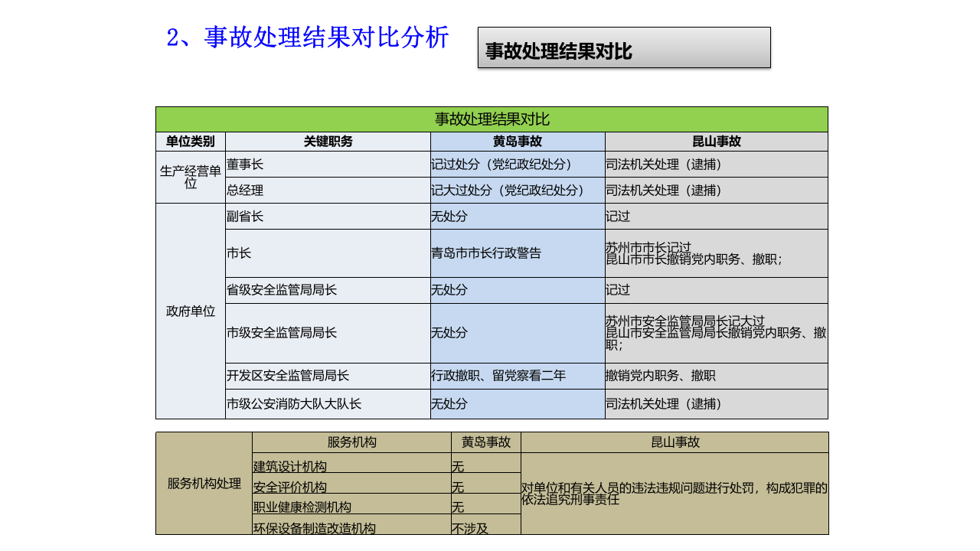Click '记过' in the 副省长 row

click(x=717, y=217)
